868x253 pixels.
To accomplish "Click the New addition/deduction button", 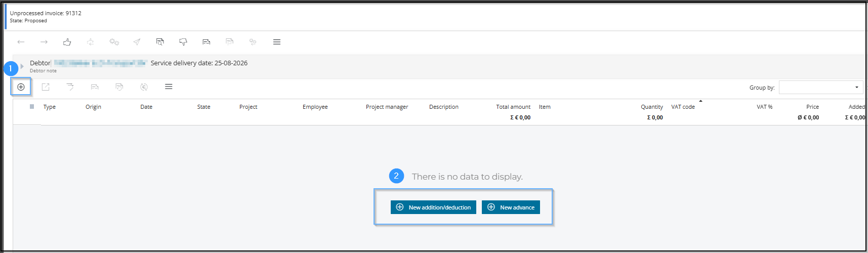I will pyautogui.click(x=433, y=207).
